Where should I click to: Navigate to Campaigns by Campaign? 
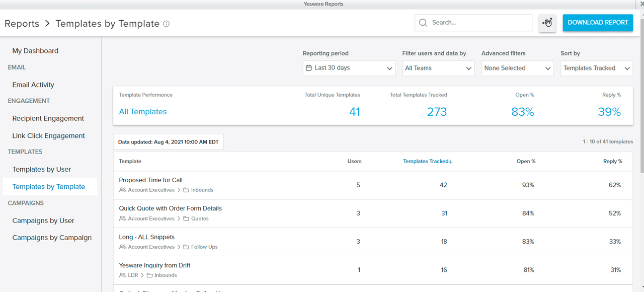tap(52, 237)
